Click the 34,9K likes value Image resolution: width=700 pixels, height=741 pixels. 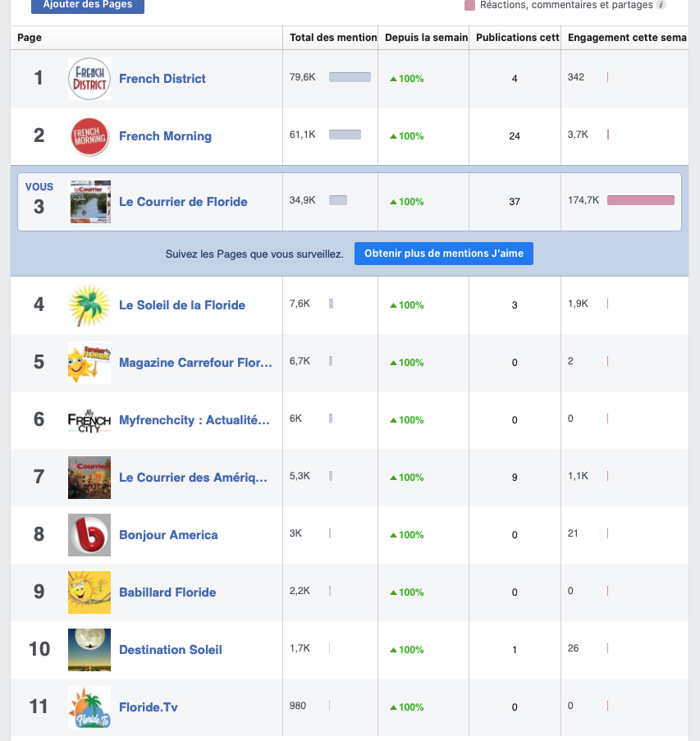303,200
